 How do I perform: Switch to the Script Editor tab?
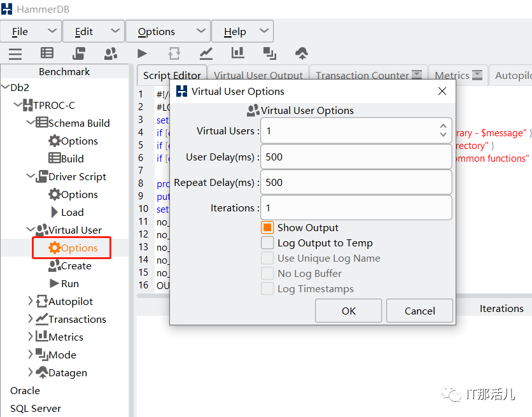coord(172,75)
